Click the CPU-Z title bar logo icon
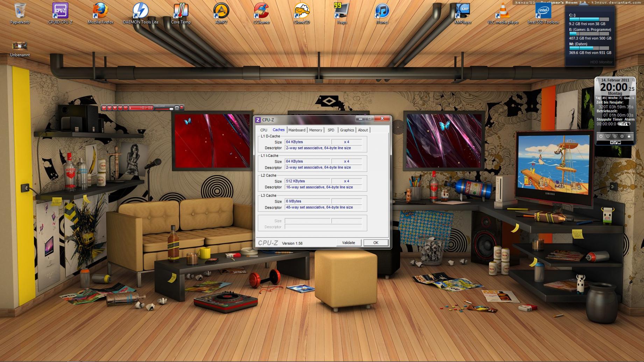Viewport: 644px width, 362px height. (258, 120)
